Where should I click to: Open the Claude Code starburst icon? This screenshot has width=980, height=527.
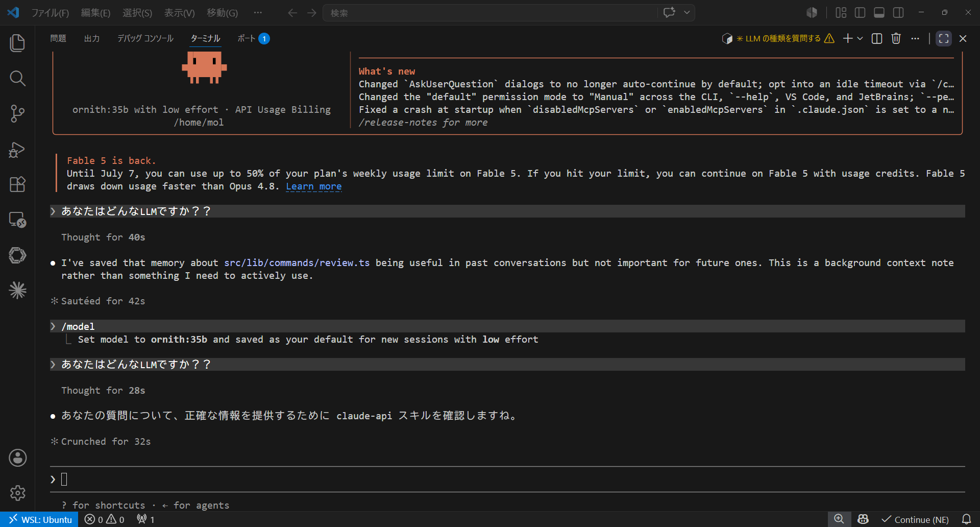click(17, 291)
